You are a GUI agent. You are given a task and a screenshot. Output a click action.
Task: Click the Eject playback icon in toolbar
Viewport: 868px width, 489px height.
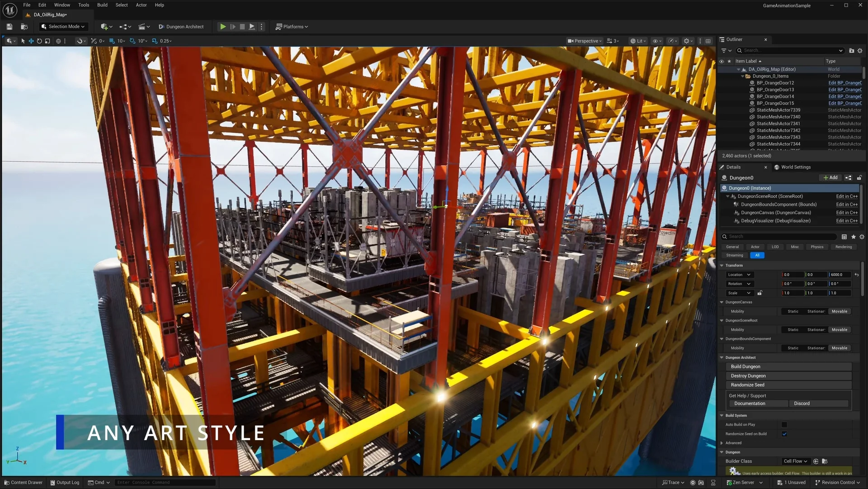[x=252, y=27]
